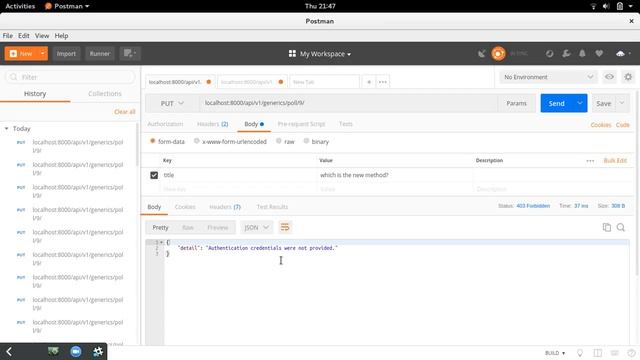Screen dimensions: 640x360
Task: Click the circular activity icon near wrench
Action: (549, 53)
